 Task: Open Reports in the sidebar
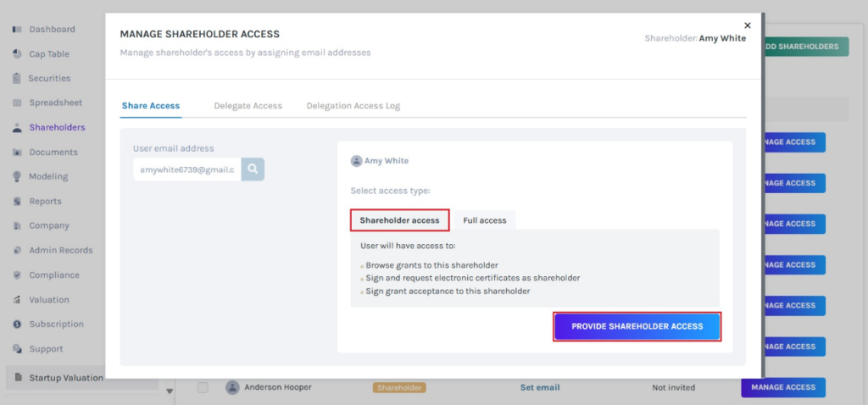46,202
